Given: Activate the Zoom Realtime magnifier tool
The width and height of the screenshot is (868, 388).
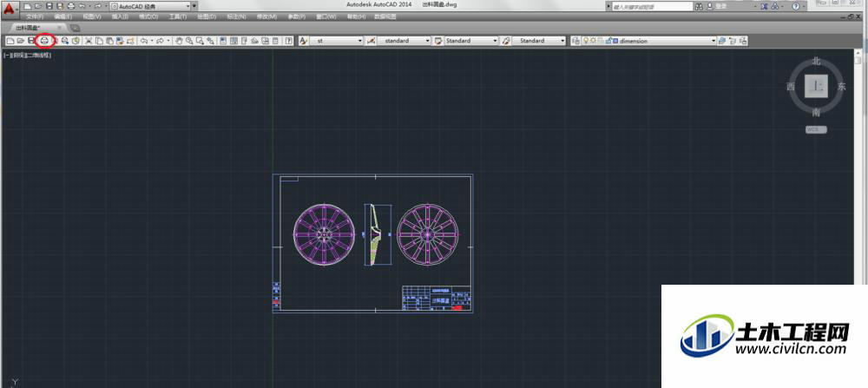Looking at the screenshot, I should [189, 41].
